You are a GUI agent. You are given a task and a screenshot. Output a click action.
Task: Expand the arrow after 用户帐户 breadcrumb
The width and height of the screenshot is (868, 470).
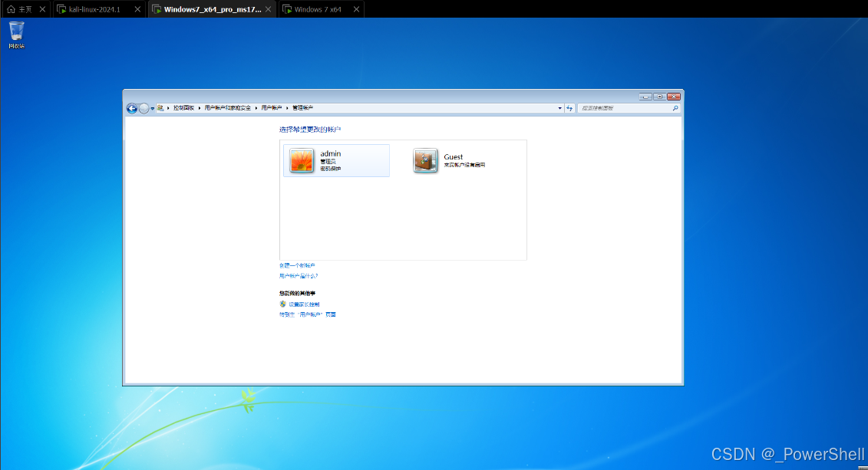(287, 108)
